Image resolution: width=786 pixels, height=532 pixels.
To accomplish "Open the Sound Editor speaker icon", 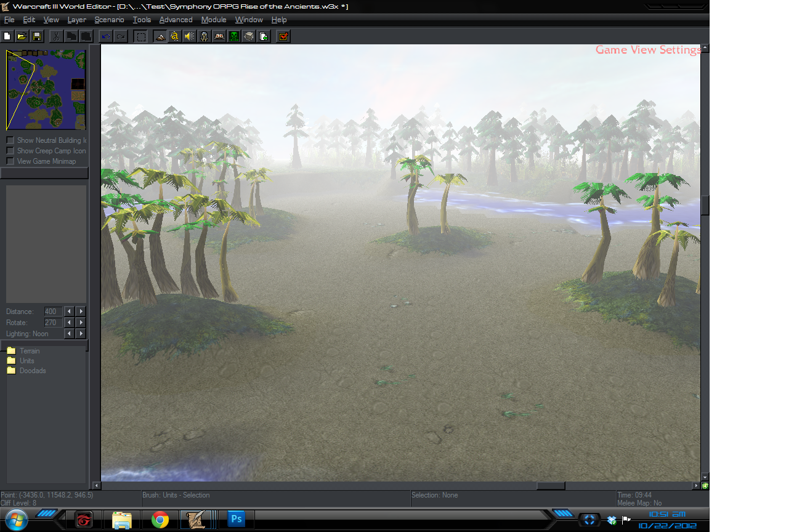I will coord(190,36).
